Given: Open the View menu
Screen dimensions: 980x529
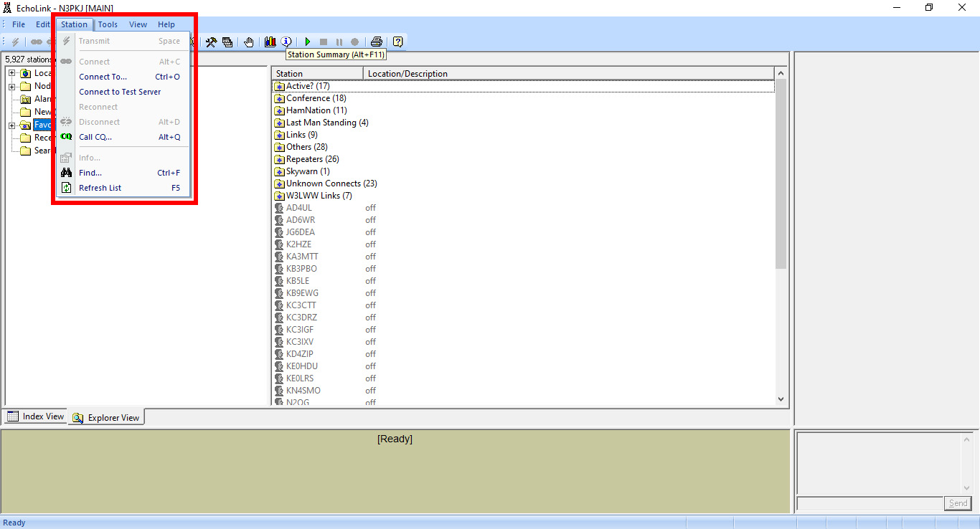Looking at the screenshot, I should pyautogui.click(x=138, y=24).
